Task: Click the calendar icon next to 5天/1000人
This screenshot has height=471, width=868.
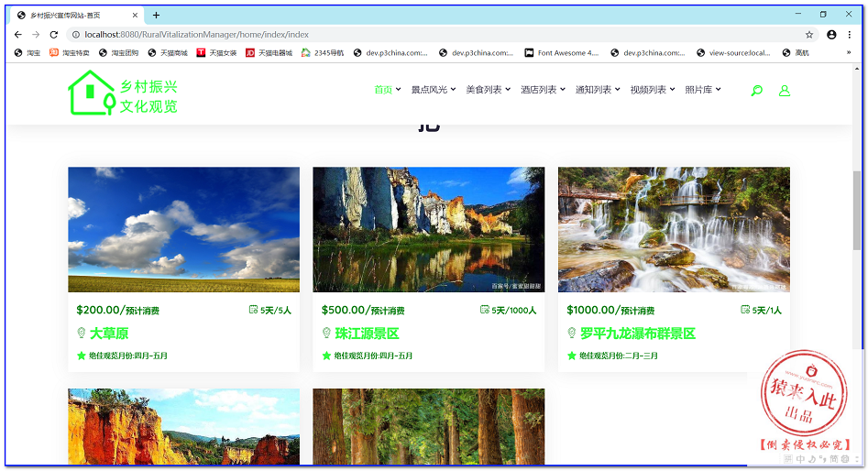Action: click(484, 310)
